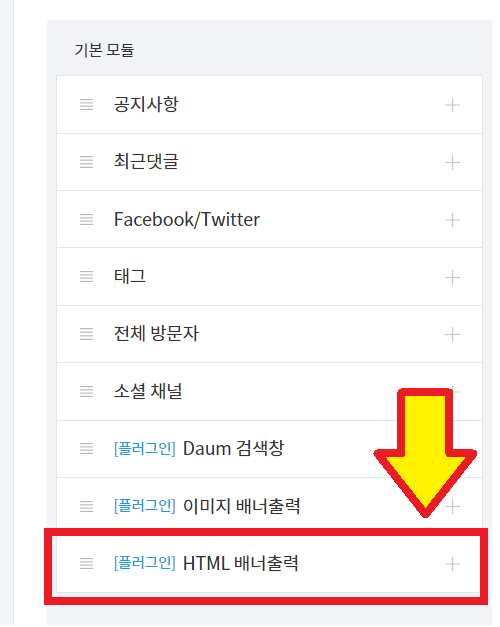Click the HTML 배너출력 label text

tap(240, 563)
